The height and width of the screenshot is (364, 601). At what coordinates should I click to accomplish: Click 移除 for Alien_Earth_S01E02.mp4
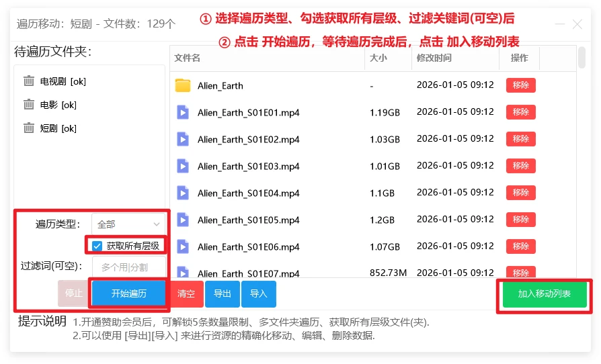pos(520,139)
